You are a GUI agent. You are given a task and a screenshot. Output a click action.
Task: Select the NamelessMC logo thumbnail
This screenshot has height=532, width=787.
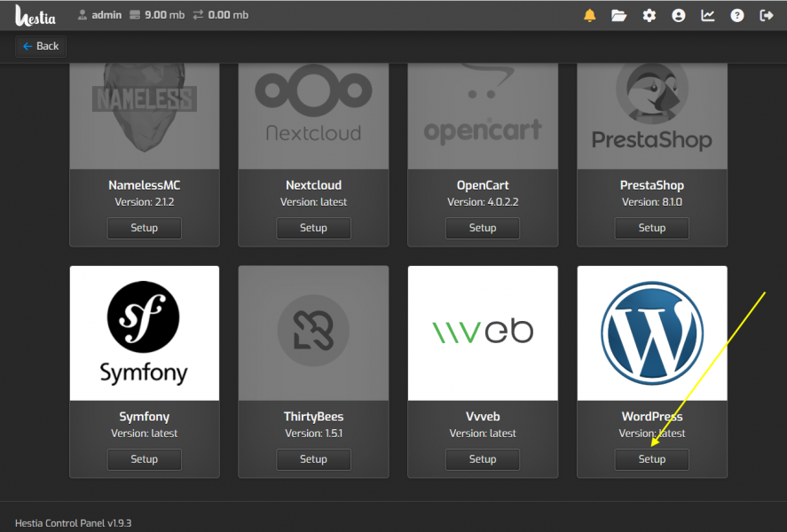[145, 116]
